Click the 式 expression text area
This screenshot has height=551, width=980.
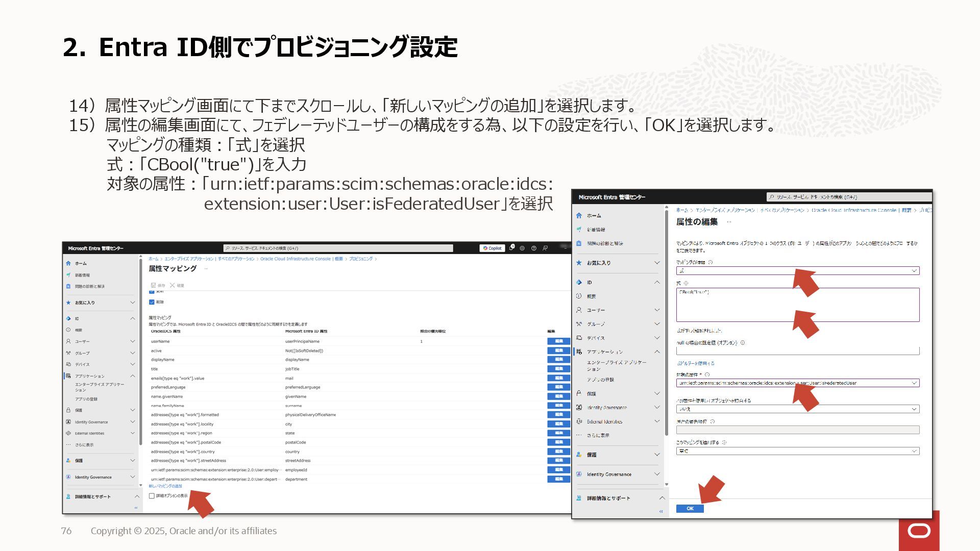[798, 305]
